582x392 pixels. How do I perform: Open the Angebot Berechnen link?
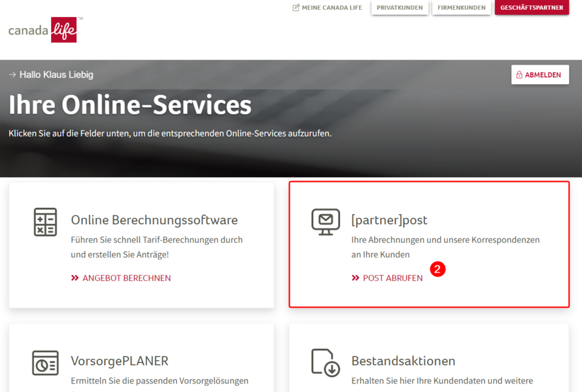121,278
